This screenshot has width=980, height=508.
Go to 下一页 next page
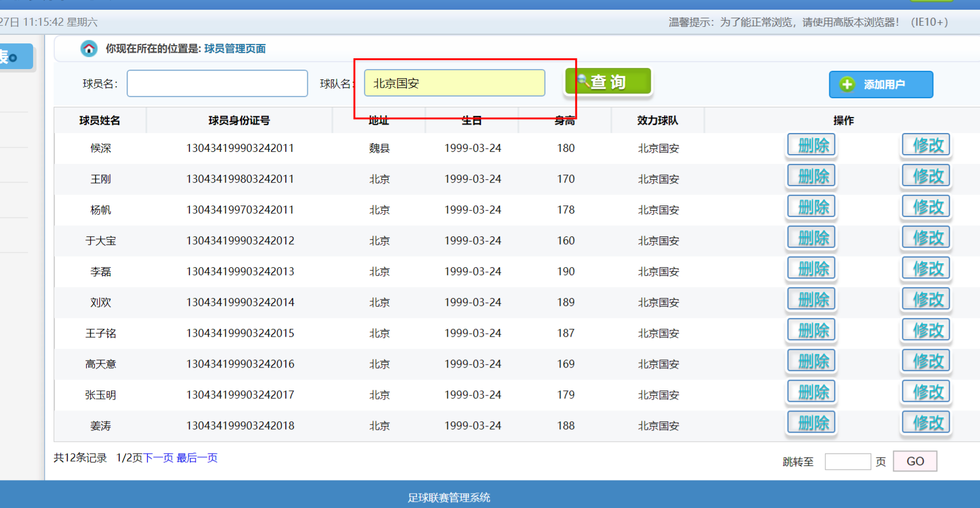pos(158,458)
